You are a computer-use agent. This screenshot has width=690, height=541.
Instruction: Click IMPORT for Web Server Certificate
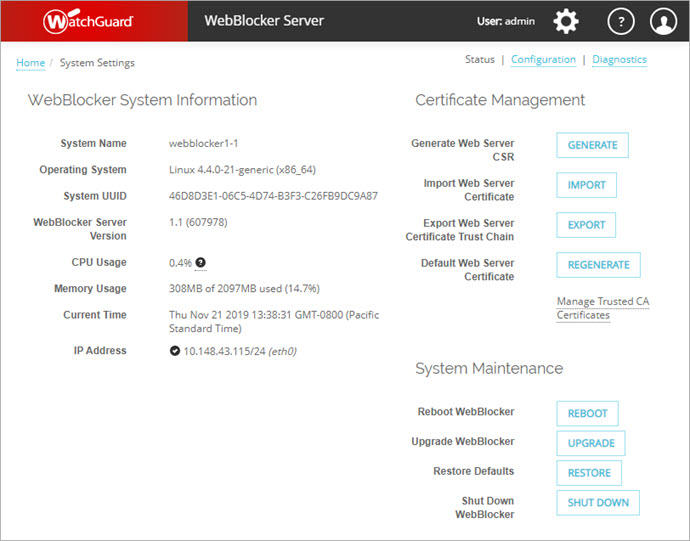586,185
